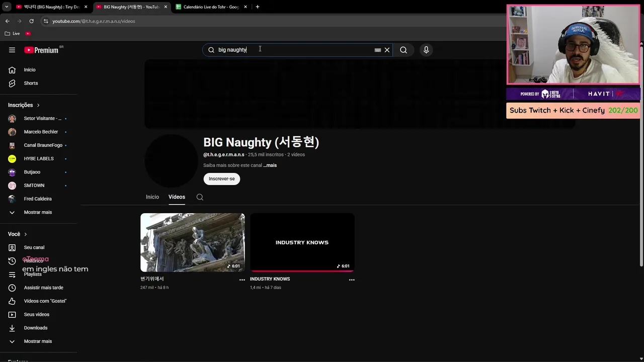Open Marcelo Bechler channel

pyautogui.click(x=38, y=132)
